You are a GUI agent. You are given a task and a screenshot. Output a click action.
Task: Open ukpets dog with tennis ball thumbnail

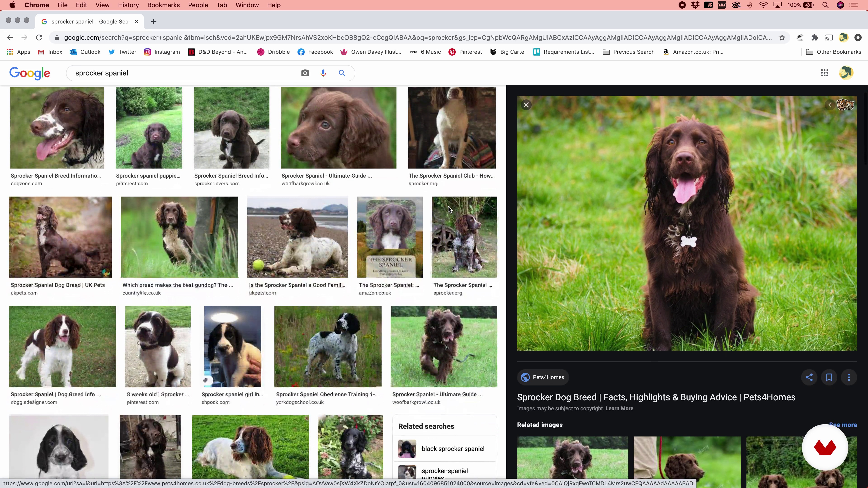[x=297, y=237]
